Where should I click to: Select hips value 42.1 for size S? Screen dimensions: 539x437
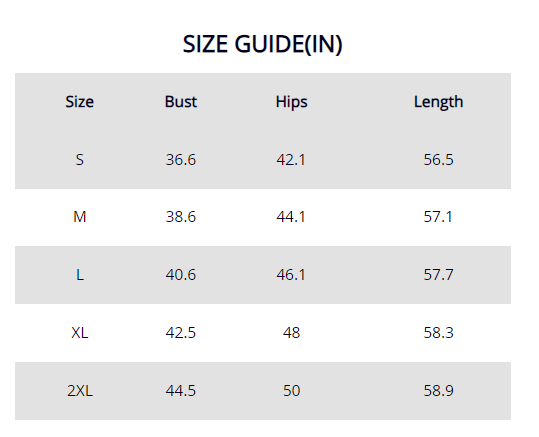coord(291,160)
